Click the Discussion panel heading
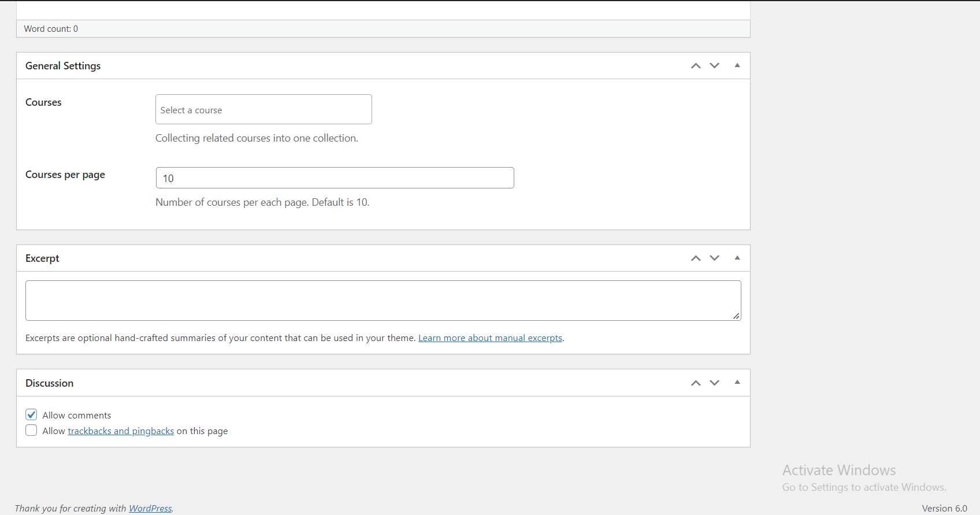Viewport: 980px width, 515px height. pos(50,383)
